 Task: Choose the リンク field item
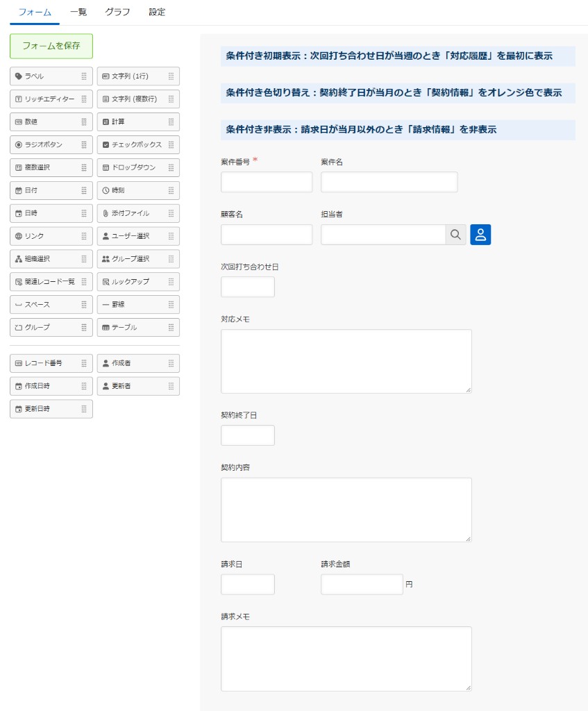click(x=51, y=236)
